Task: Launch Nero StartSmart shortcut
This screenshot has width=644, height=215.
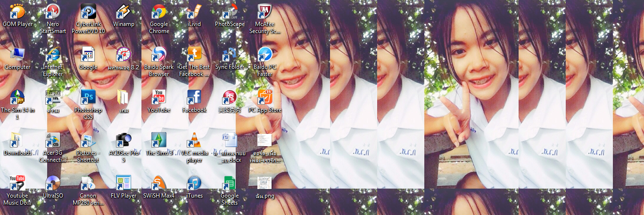Action: pyautogui.click(x=53, y=11)
